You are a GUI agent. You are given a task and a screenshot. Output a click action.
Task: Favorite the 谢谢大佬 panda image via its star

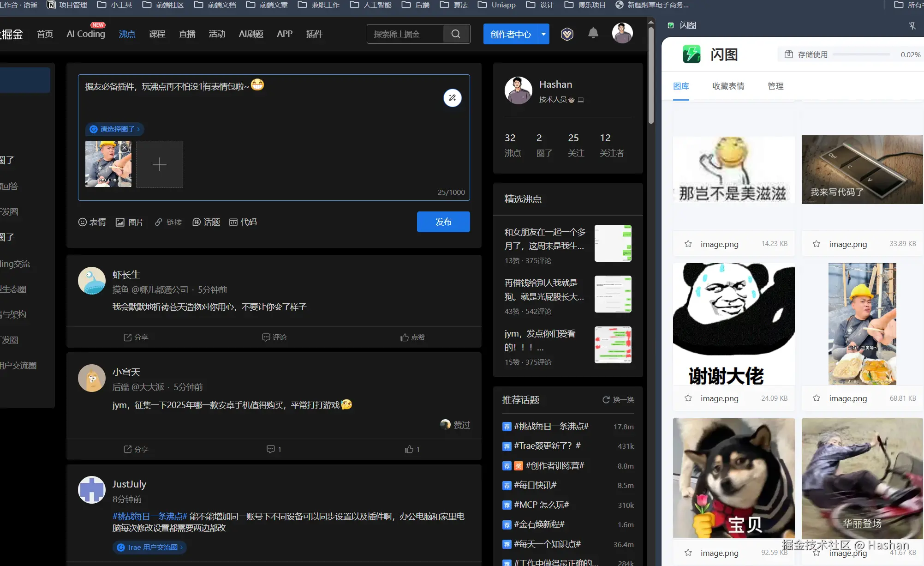tap(687, 398)
